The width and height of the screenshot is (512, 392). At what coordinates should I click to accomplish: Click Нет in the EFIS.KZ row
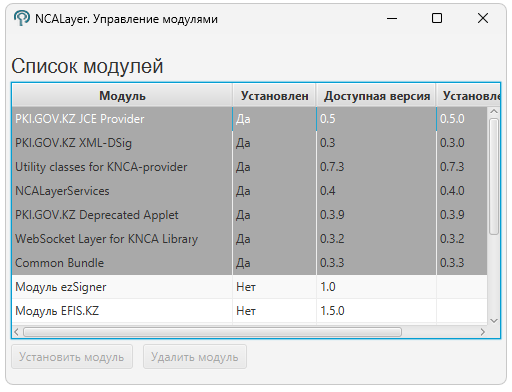click(246, 311)
